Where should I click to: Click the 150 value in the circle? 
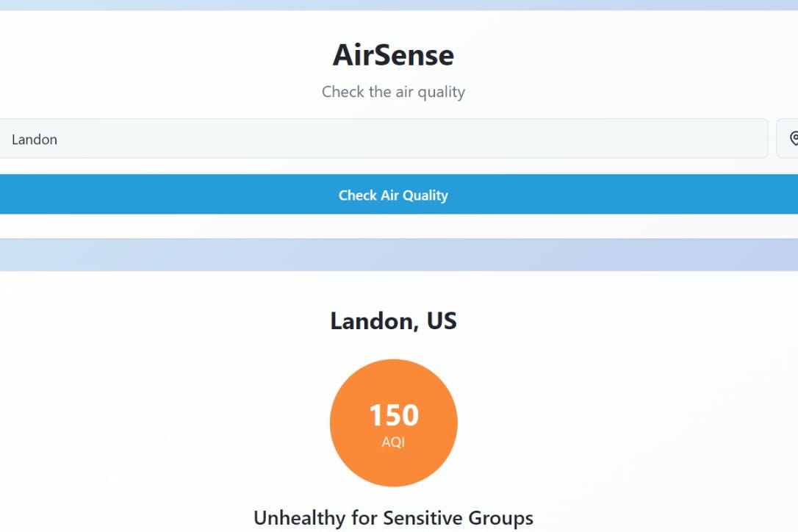[394, 415]
